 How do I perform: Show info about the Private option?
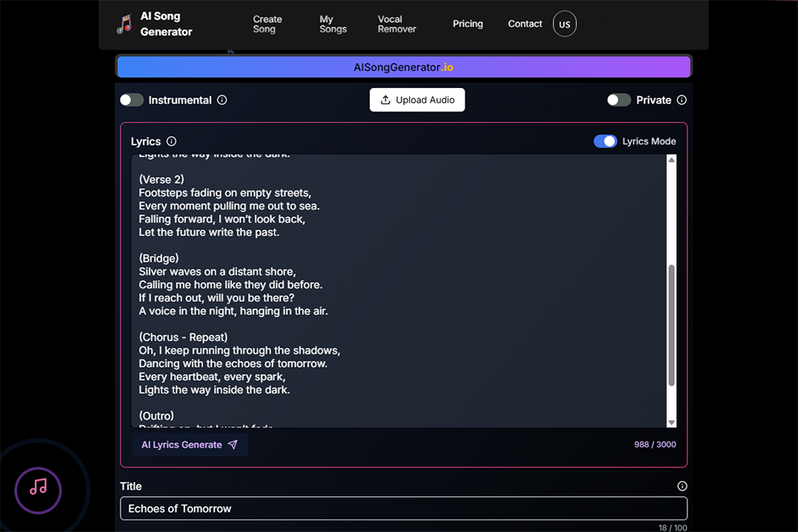[682, 100]
